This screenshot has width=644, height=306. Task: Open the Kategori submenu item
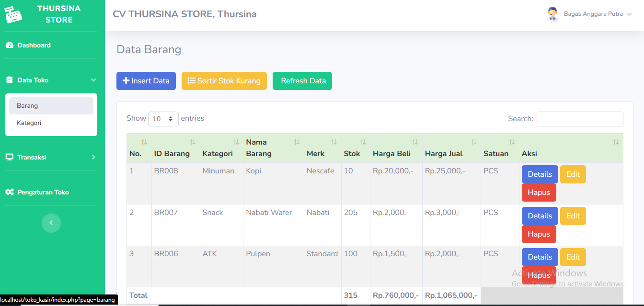(x=29, y=123)
